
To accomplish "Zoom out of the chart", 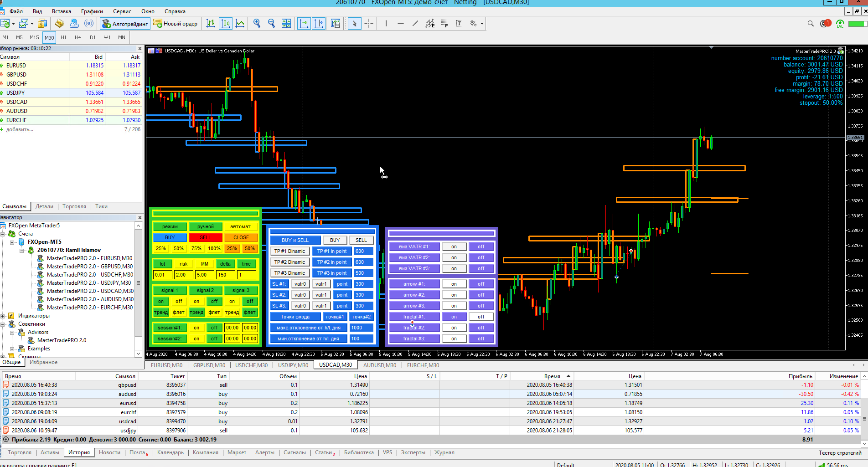I will point(272,24).
